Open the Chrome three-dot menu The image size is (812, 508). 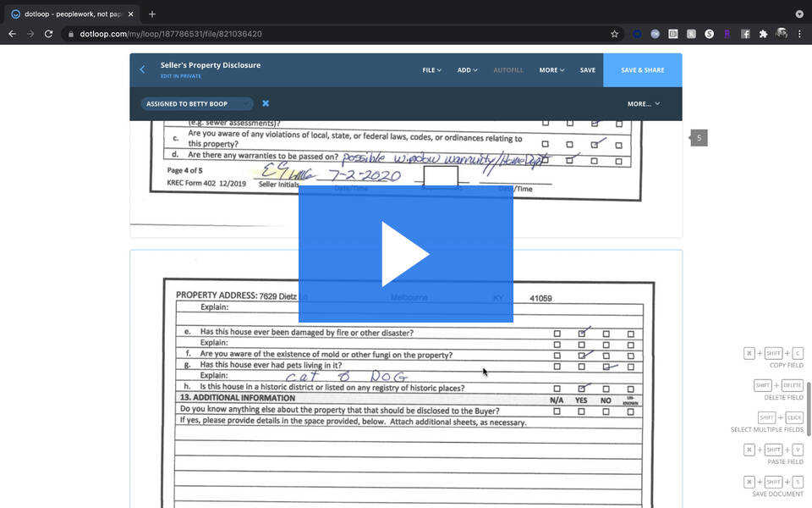[799, 34]
